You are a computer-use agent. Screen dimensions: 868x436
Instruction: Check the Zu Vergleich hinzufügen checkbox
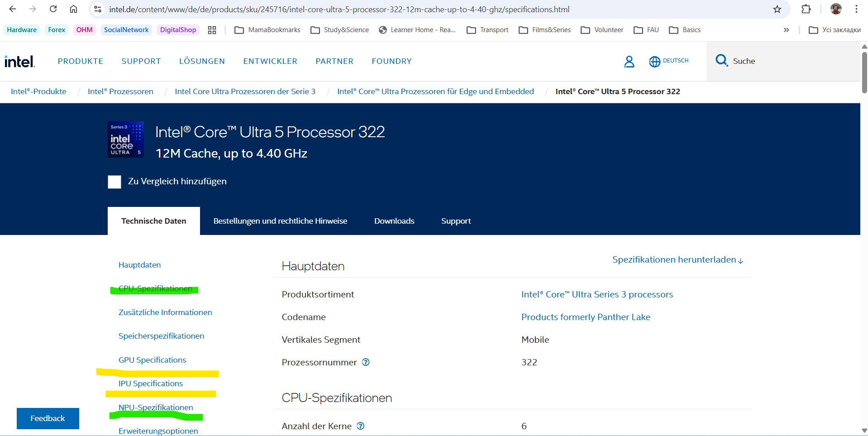pyautogui.click(x=114, y=182)
